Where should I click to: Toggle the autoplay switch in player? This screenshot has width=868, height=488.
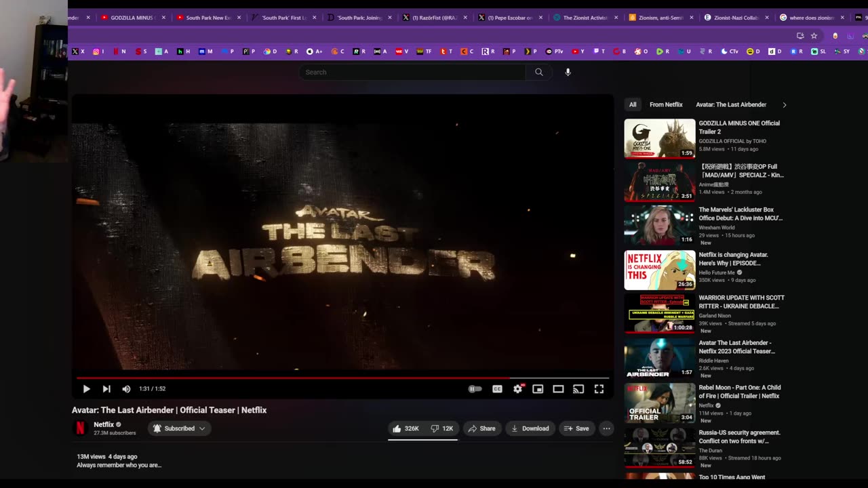[475, 389]
